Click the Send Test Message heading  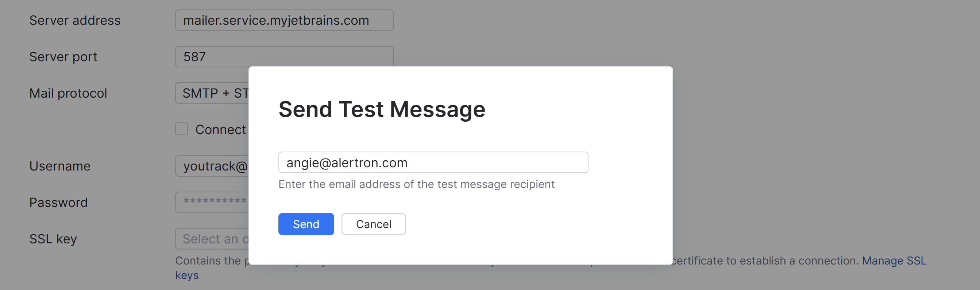pyautogui.click(x=382, y=109)
